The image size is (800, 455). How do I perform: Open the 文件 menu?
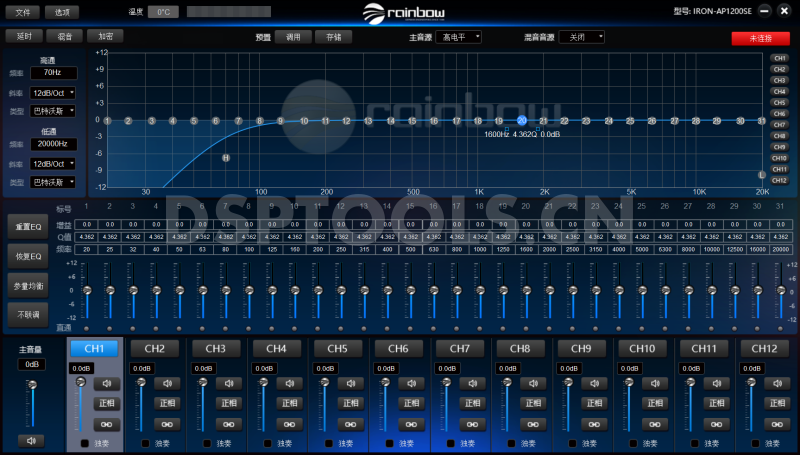23,12
